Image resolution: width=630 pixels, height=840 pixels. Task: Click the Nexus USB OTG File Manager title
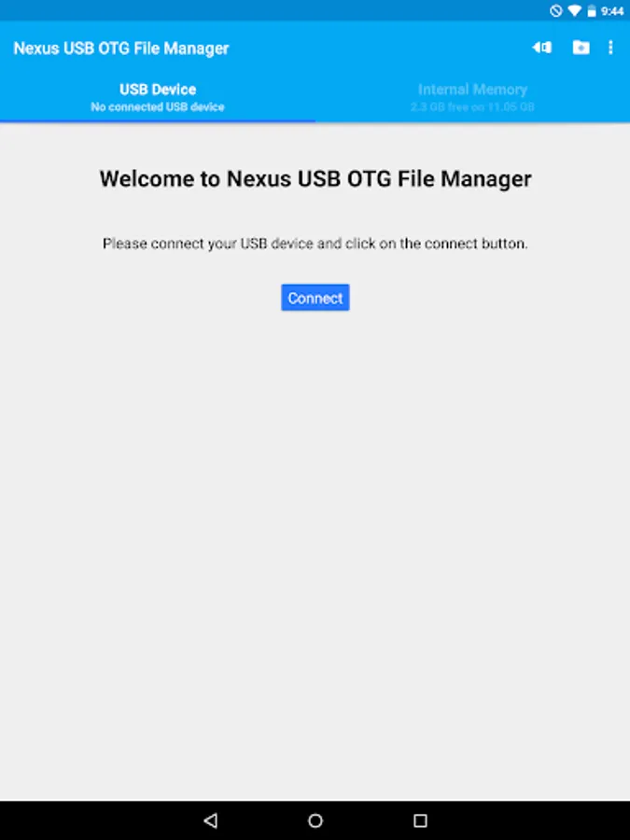pyautogui.click(x=121, y=49)
